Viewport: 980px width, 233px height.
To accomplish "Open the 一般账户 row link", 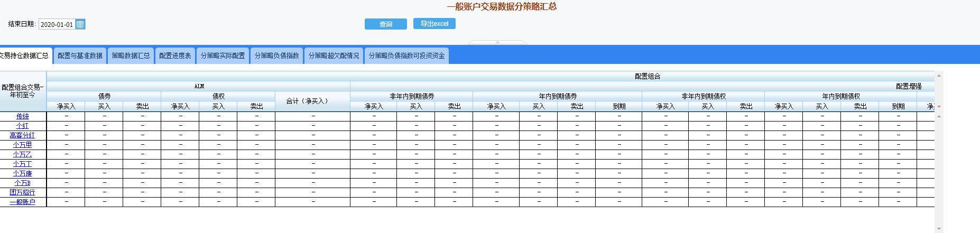I will point(23,202).
